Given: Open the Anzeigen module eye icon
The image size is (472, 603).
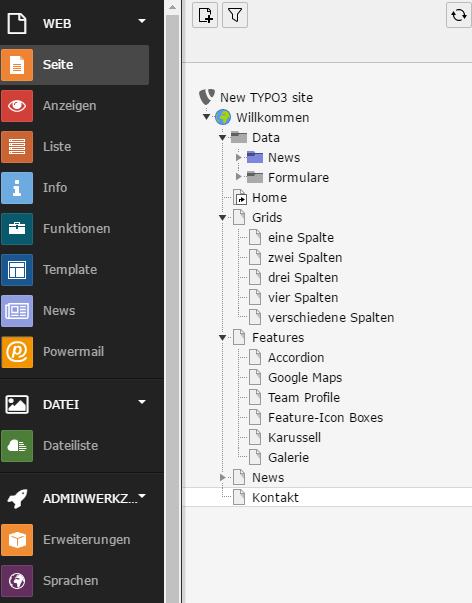Looking at the screenshot, I should pyautogui.click(x=17, y=106).
